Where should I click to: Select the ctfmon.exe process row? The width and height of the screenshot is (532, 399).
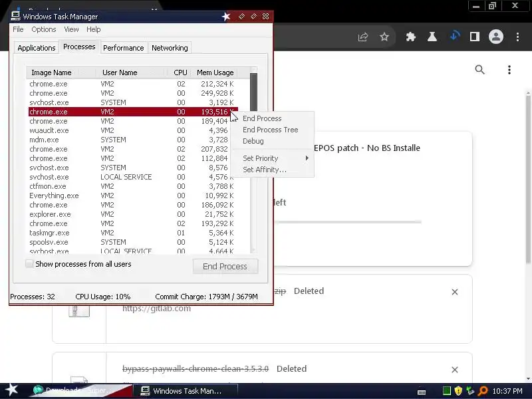pyautogui.click(x=133, y=186)
